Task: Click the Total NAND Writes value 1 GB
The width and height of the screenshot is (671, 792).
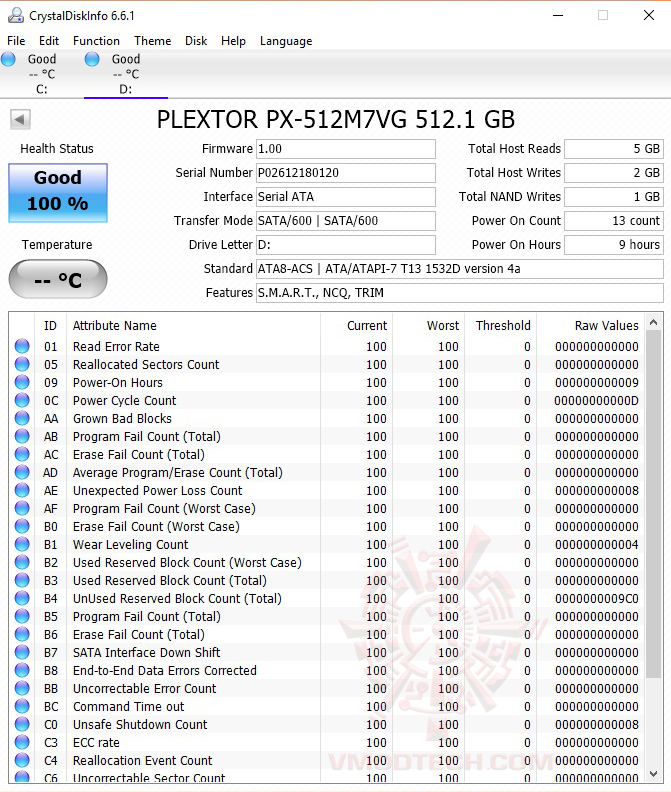Action: (614, 196)
